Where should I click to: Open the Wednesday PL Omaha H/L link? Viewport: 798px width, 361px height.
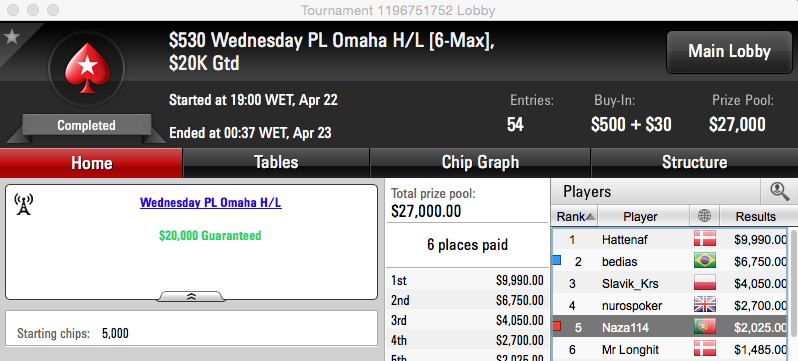pos(211,203)
